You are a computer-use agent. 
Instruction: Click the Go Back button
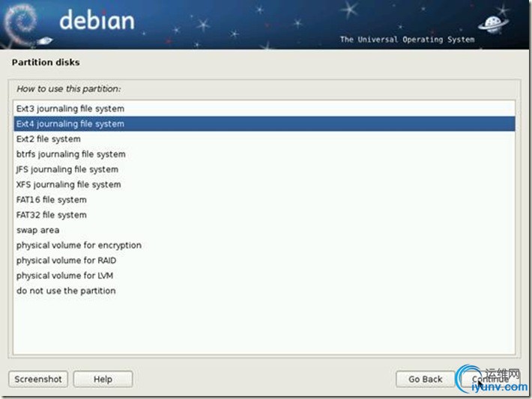[425, 379]
